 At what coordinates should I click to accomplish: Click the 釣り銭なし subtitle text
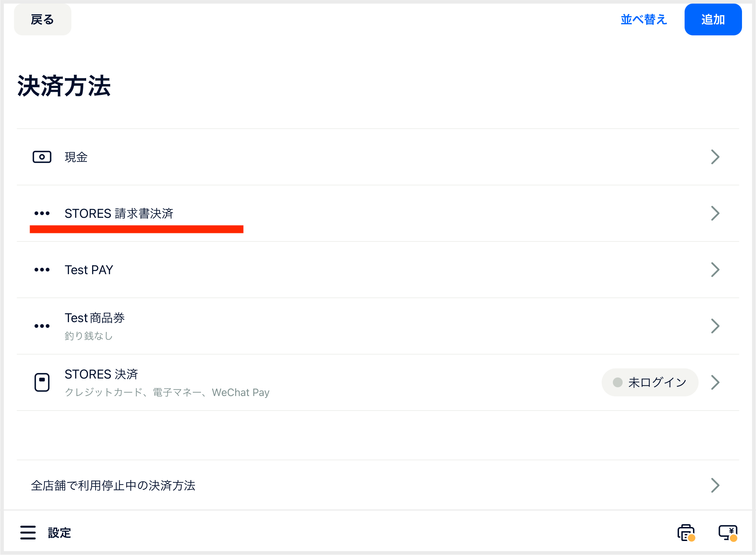89,336
